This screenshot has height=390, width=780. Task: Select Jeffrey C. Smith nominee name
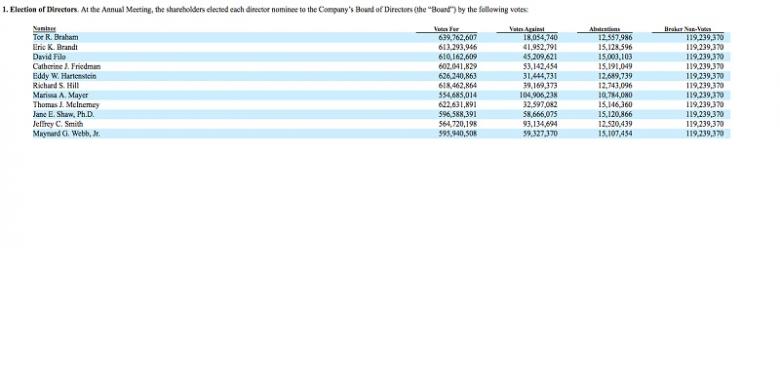(58, 124)
